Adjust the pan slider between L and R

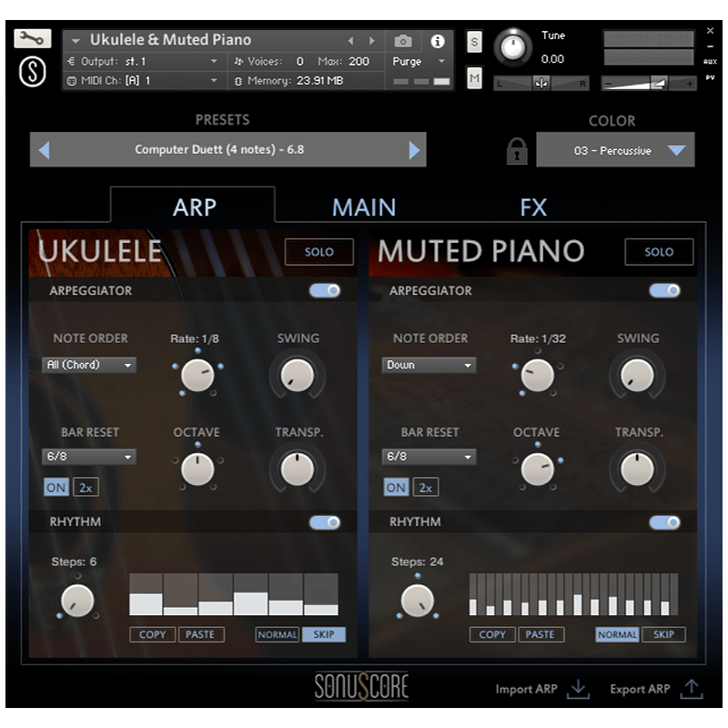point(541,84)
